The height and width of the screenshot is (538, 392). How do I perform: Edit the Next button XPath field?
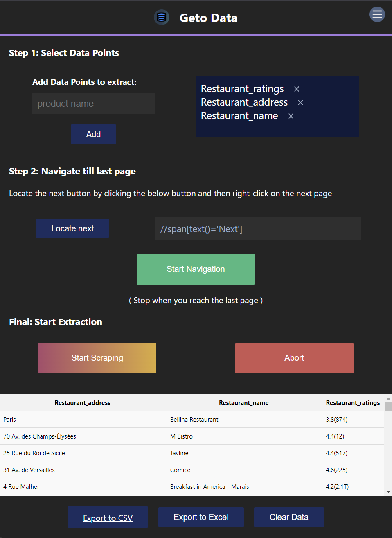point(258,229)
